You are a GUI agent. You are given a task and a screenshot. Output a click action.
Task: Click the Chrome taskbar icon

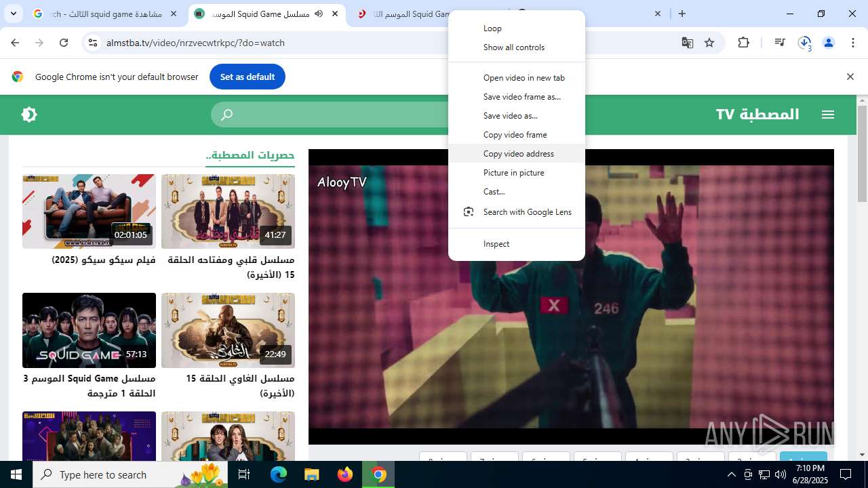click(x=378, y=474)
